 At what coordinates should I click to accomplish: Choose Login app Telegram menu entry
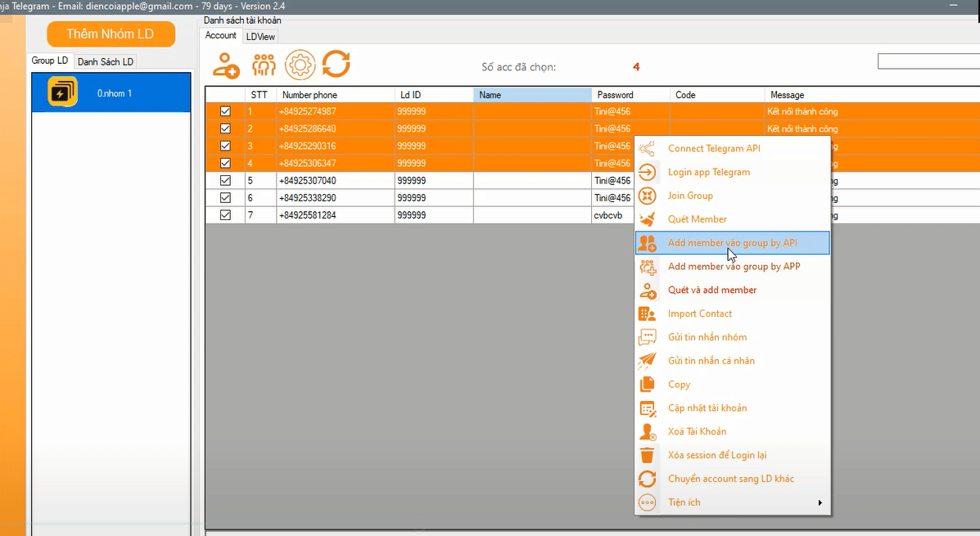coord(733,172)
